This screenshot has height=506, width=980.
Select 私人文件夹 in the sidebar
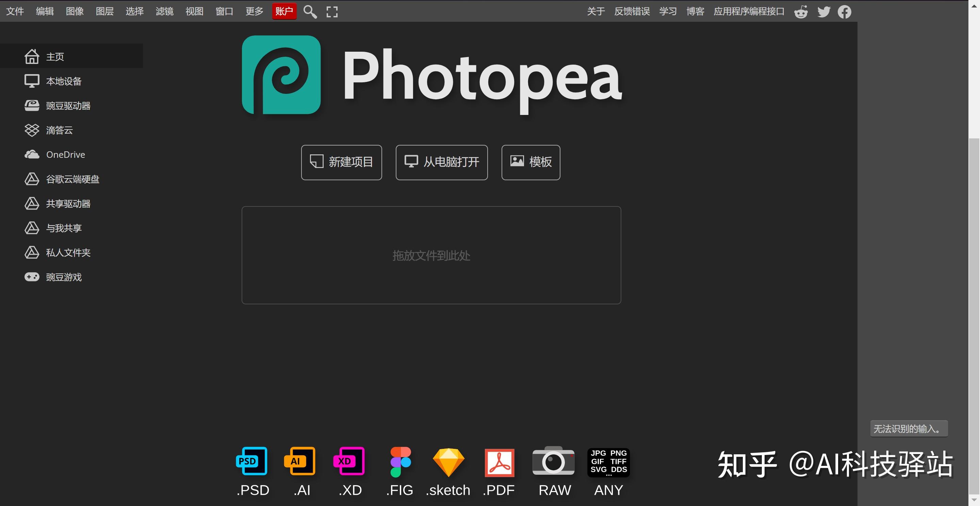[x=71, y=252]
